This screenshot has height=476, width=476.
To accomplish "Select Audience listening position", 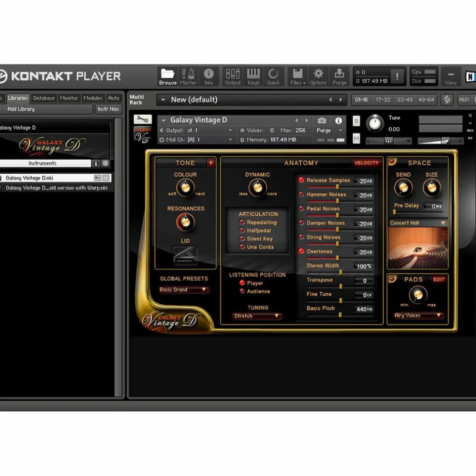I will [x=242, y=291].
